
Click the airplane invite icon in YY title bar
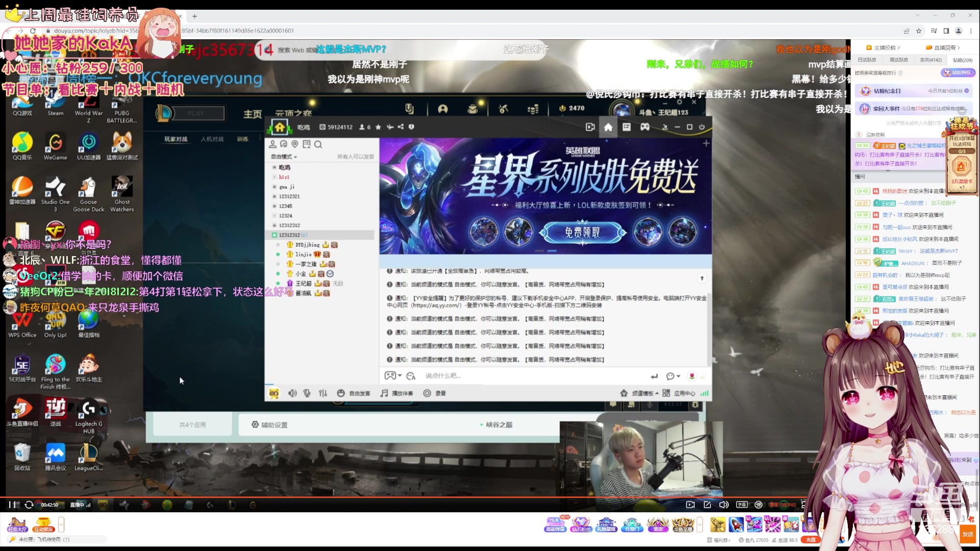pyautogui.click(x=390, y=127)
